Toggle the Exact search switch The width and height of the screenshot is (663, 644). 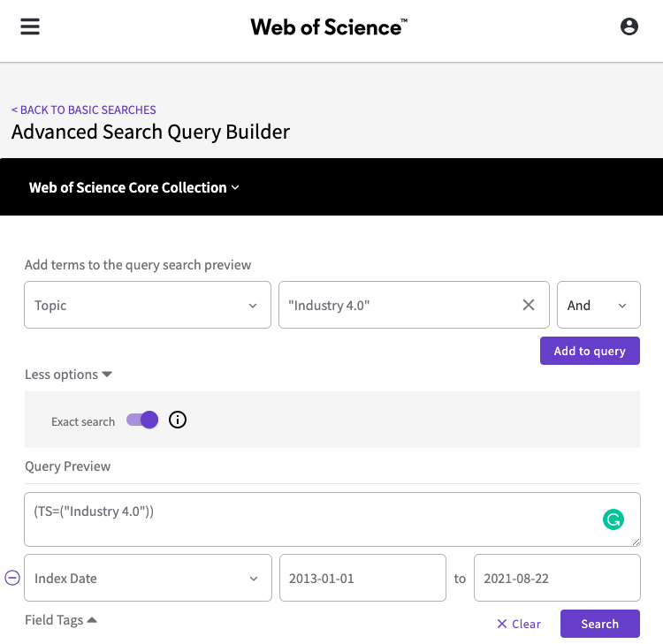142,420
